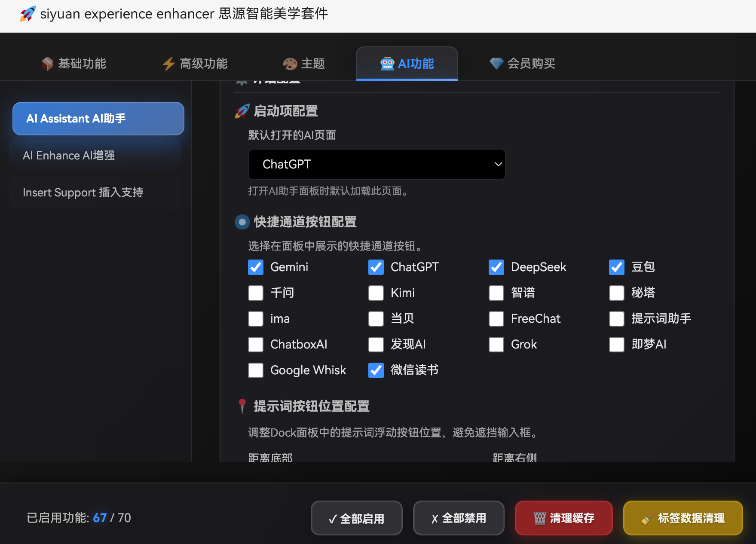Check the Kimi checkbox
The image size is (756, 544).
click(376, 293)
